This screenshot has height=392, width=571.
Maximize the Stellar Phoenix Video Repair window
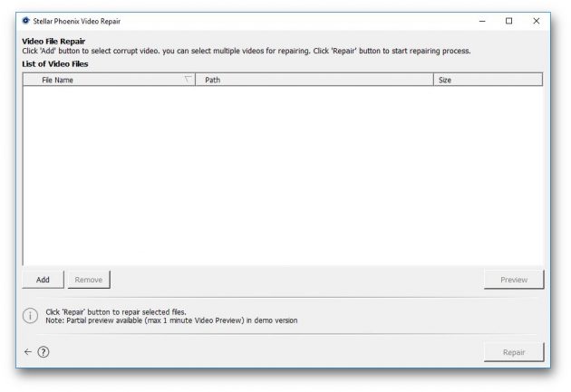pos(509,21)
